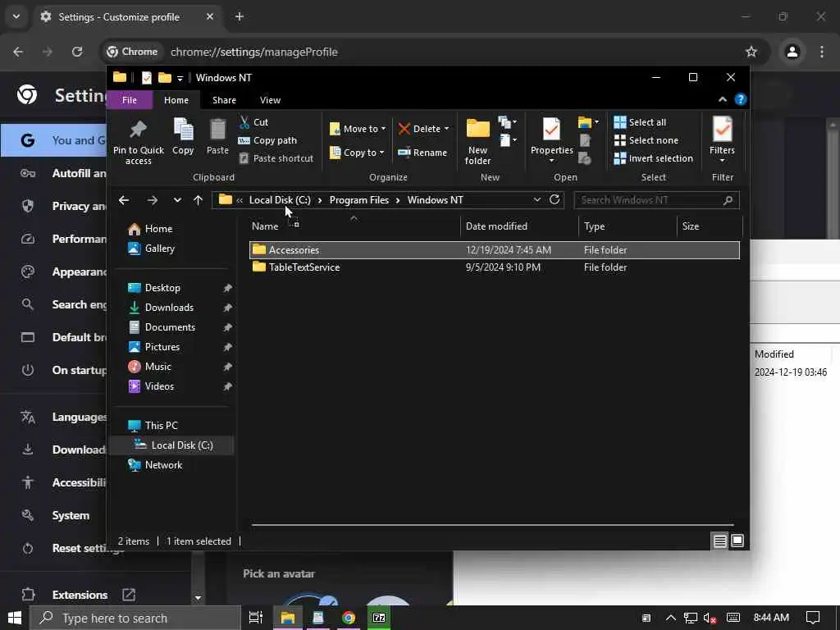Open the Filters dropdown
This screenshot has width=840, height=630.
722,140
